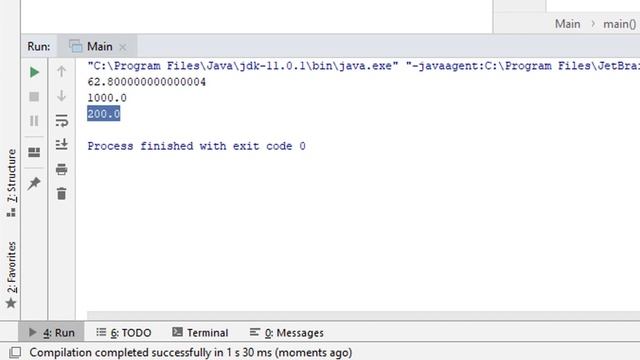Close the Main run tab
This screenshot has width=640, height=360.
coord(122,47)
